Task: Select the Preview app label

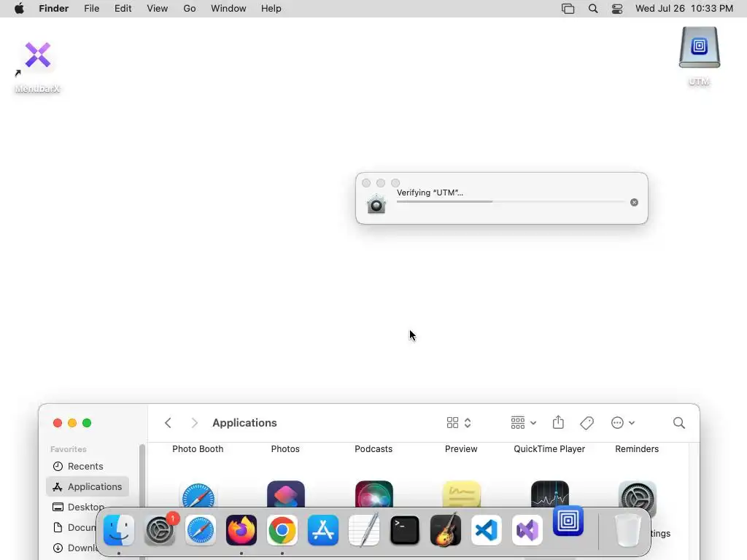Action: click(x=461, y=449)
